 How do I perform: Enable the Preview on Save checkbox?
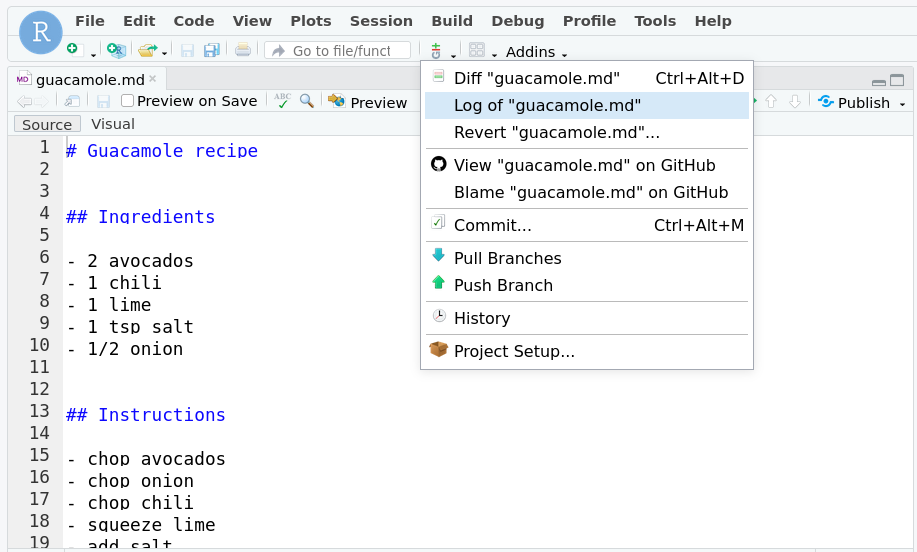pyautogui.click(x=127, y=101)
